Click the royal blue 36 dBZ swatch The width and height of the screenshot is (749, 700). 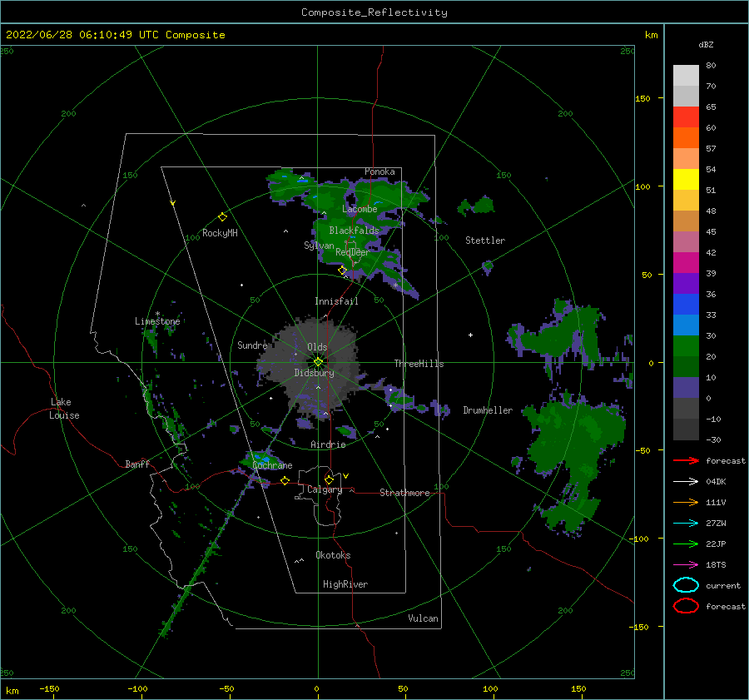click(x=686, y=304)
